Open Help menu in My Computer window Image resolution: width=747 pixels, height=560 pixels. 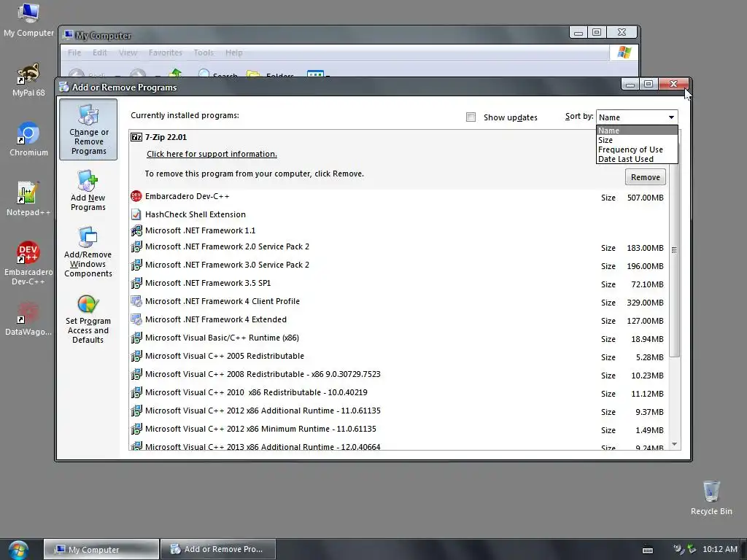233,52
